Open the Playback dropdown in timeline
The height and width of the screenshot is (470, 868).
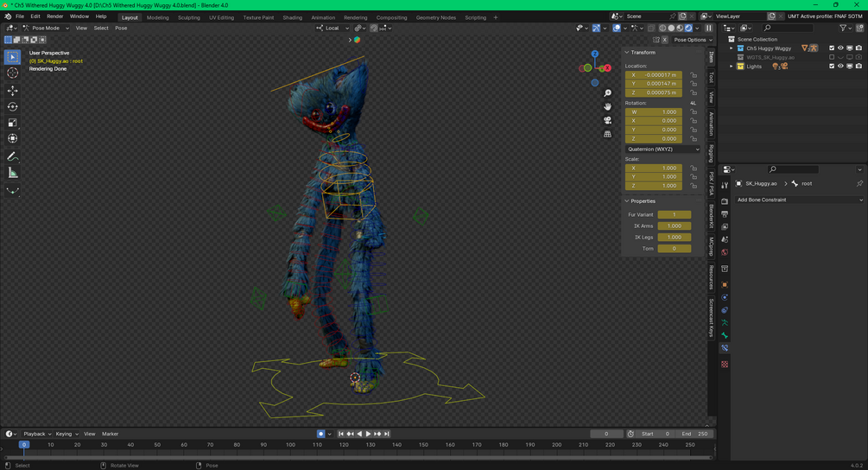pos(37,434)
